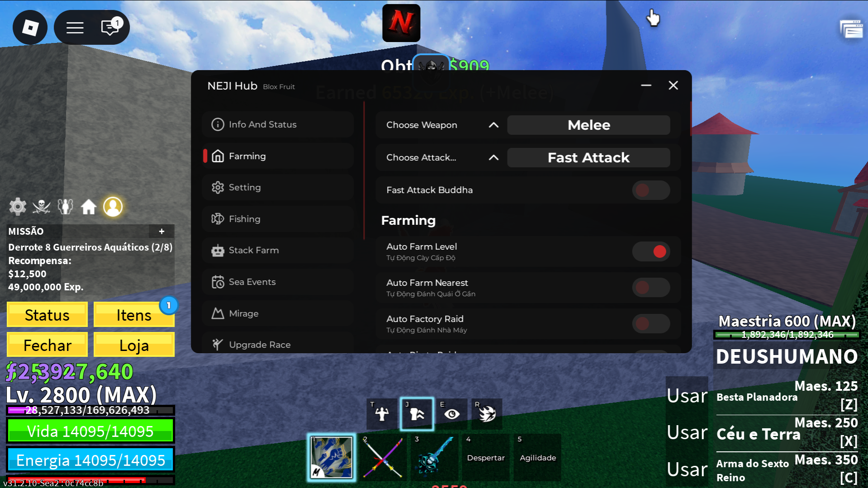Screen dimensions: 868x488
Task: Collapse the Choose Weapon chevron
Action: pyautogui.click(x=493, y=125)
